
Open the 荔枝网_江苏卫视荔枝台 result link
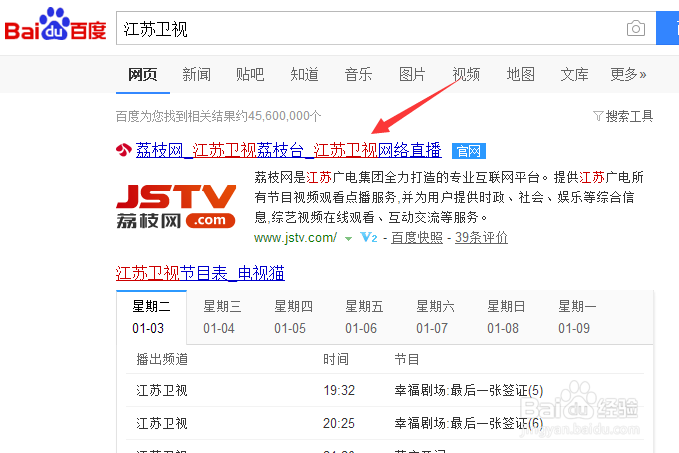click(x=289, y=150)
